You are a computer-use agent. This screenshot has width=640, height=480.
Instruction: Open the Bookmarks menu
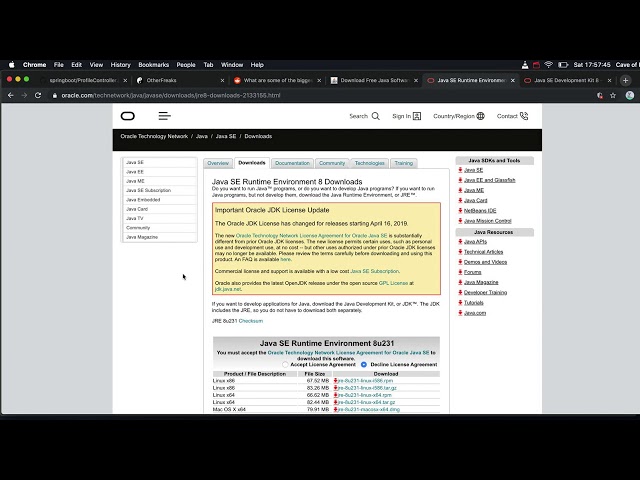(153, 65)
